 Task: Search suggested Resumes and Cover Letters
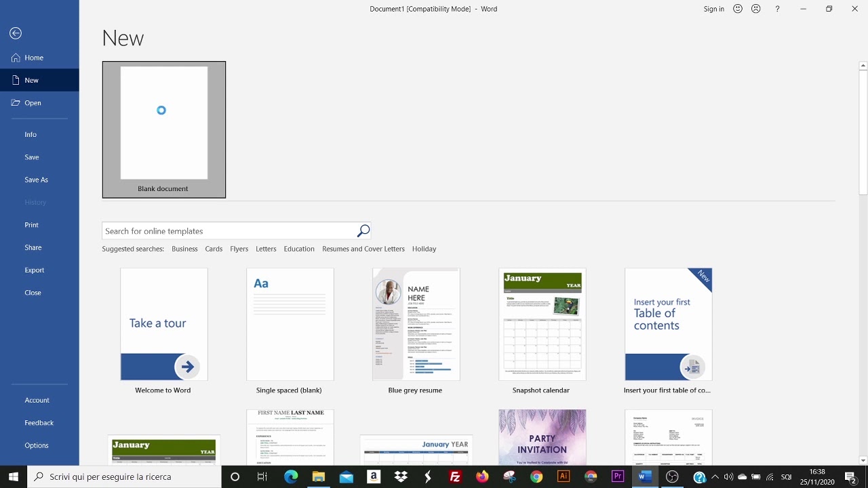(x=363, y=249)
